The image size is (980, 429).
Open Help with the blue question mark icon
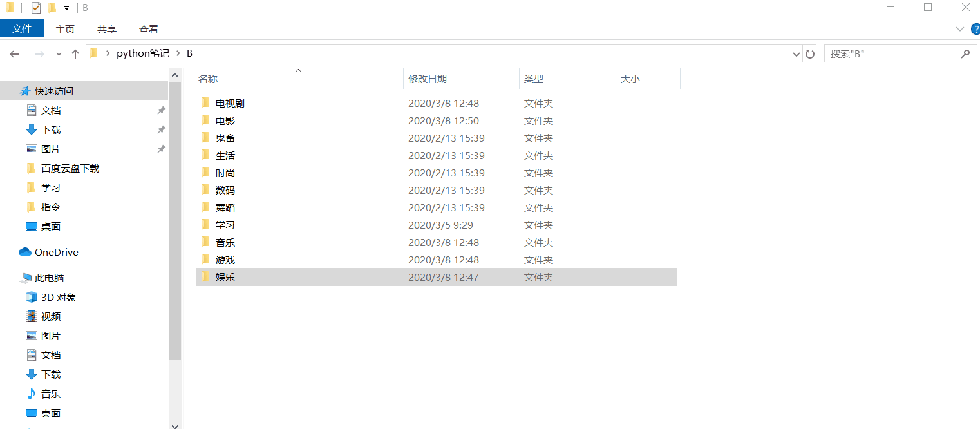[x=975, y=29]
